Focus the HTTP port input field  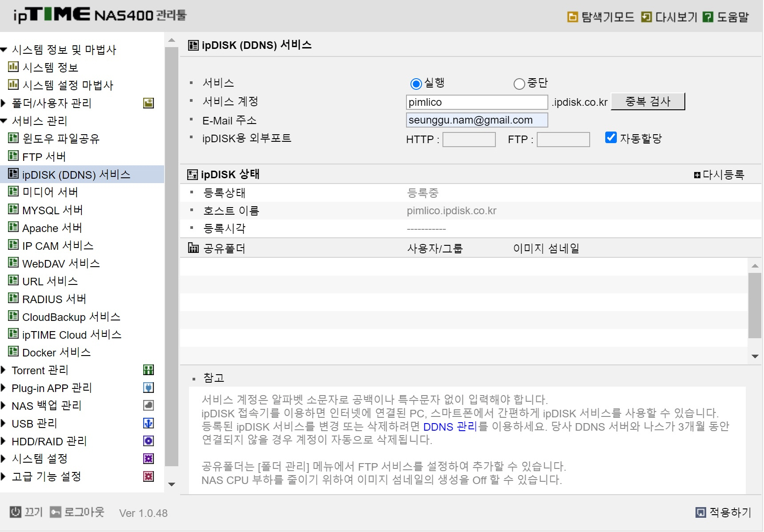pos(469,140)
